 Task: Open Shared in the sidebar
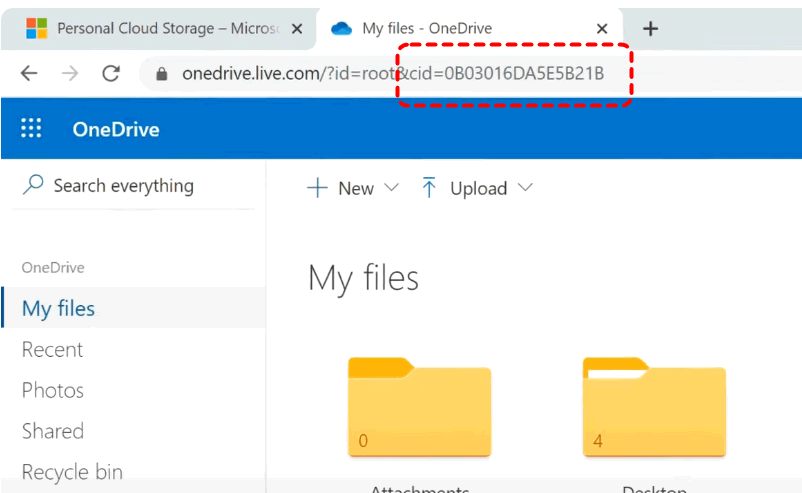[x=53, y=431]
